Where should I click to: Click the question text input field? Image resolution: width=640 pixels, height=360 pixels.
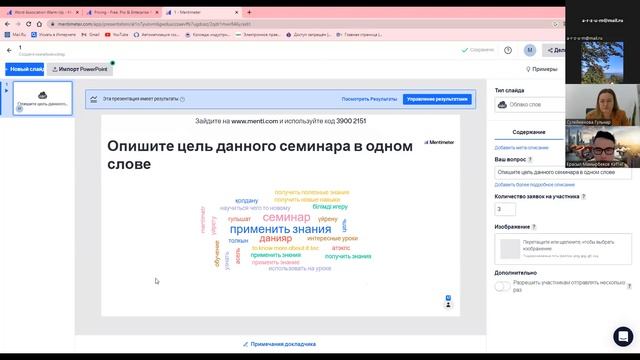coord(563,172)
